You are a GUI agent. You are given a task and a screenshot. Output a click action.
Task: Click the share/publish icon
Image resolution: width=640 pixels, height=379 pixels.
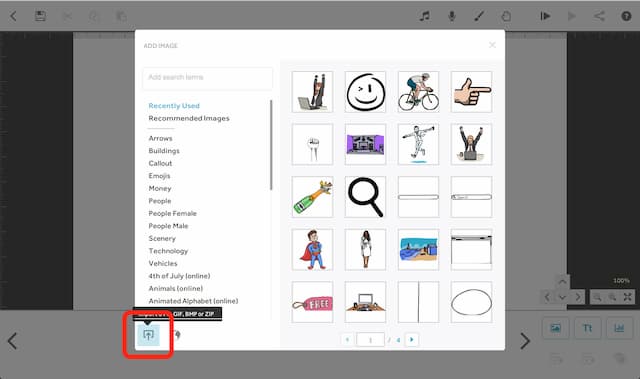(x=599, y=16)
